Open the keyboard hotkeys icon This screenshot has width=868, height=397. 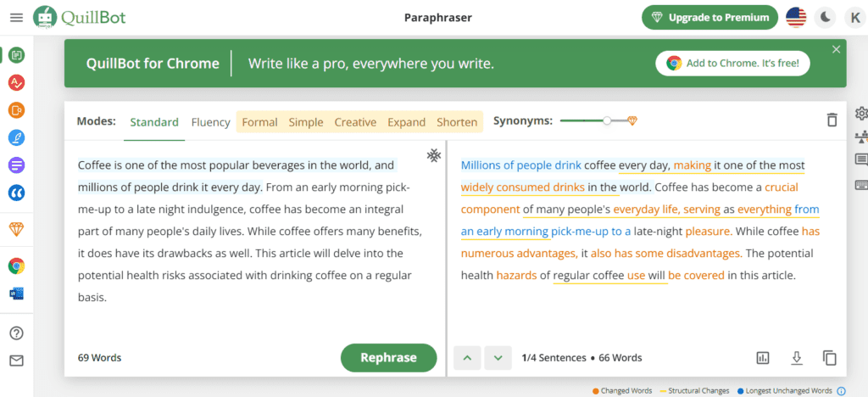pyautogui.click(x=861, y=185)
